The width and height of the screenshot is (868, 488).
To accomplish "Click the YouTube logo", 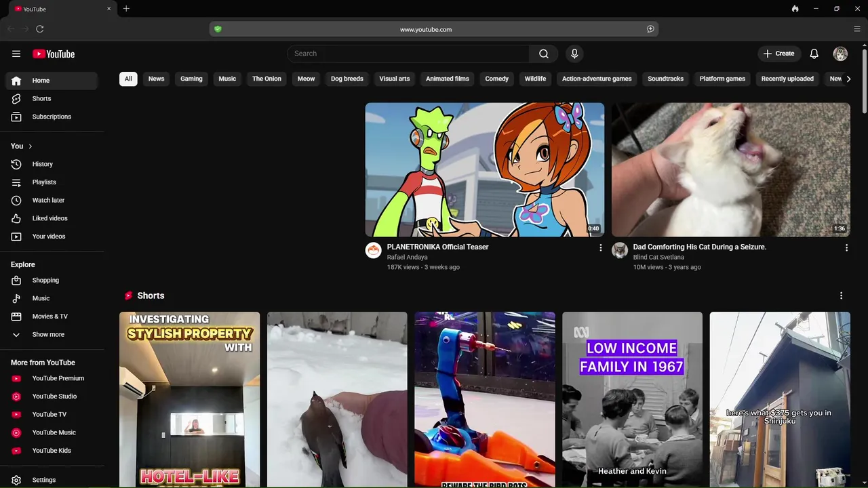I will [x=54, y=54].
